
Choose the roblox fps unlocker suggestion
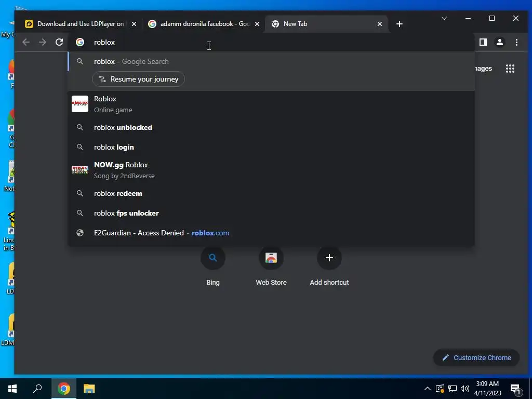(271, 213)
